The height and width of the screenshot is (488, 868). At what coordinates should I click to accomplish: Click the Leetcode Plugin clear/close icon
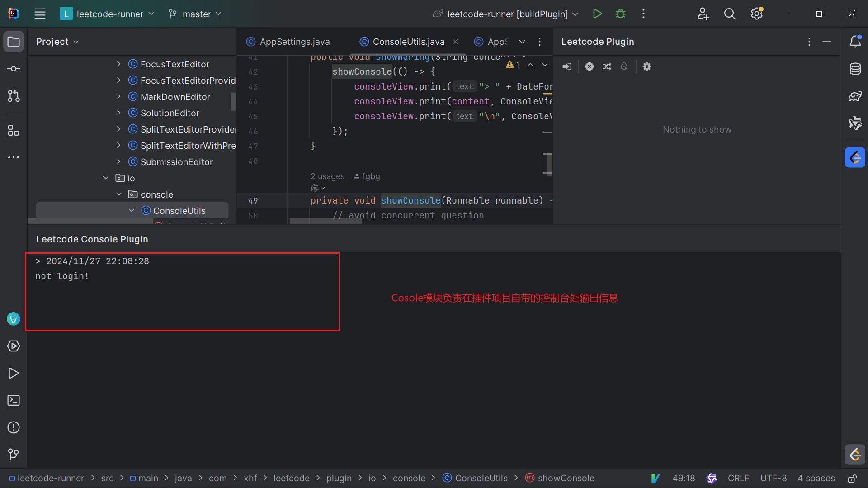[590, 66]
